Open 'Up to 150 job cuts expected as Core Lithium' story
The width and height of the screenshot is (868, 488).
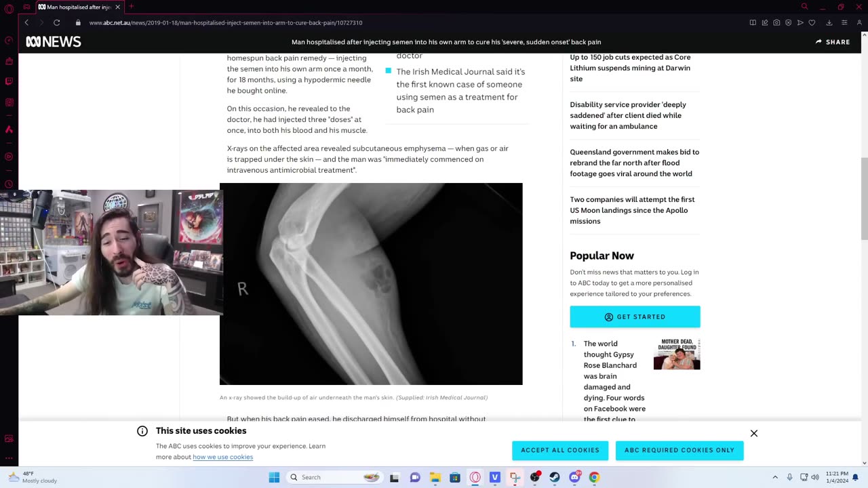click(630, 68)
